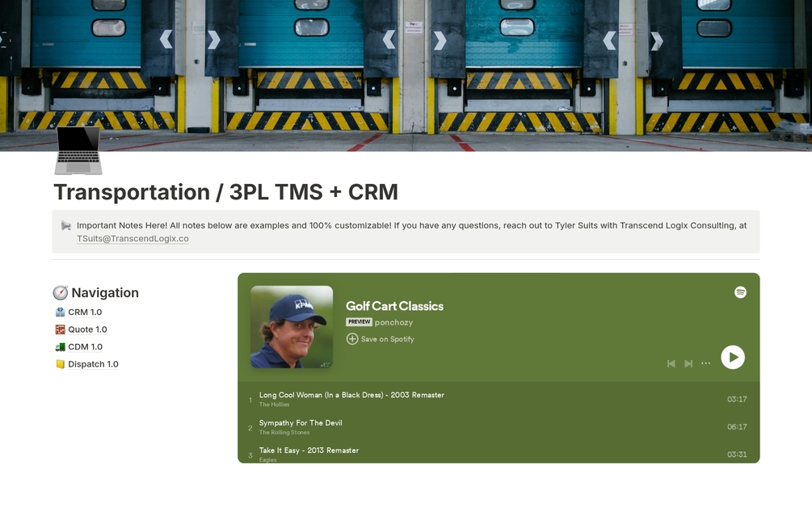Click the Quote 1.0 abacus icon

pyautogui.click(x=60, y=329)
